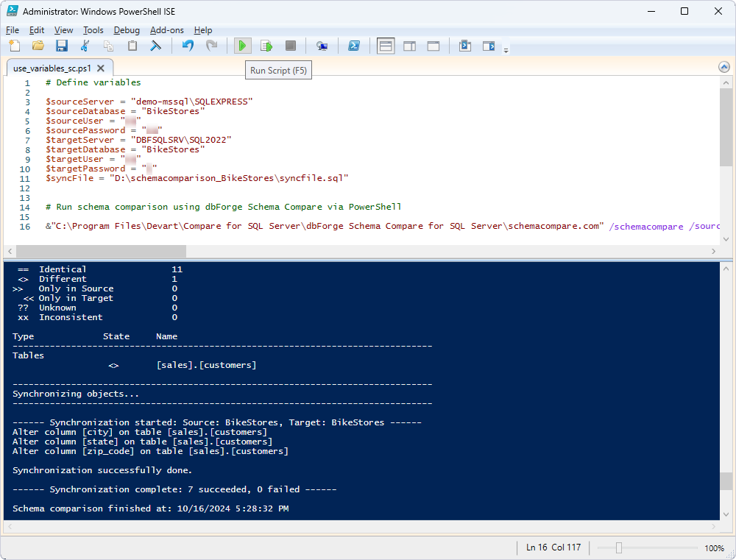Open an existing script file
Screen dimensions: 736x560
pyautogui.click(x=38, y=46)
